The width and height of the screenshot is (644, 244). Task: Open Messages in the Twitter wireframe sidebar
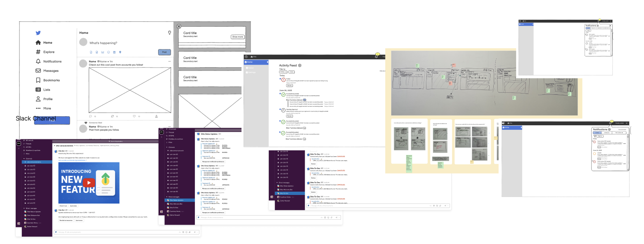[x=47, y=71]
